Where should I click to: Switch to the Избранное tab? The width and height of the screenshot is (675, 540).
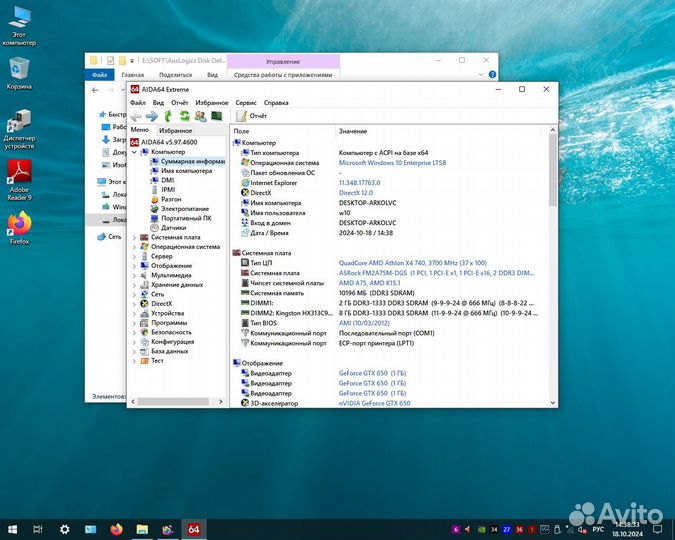175,130
